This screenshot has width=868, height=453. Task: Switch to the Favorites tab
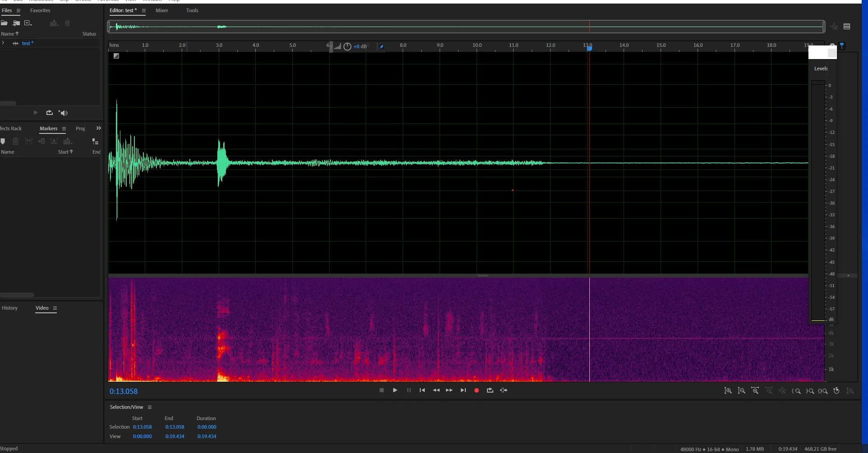[x=40, y=10]
